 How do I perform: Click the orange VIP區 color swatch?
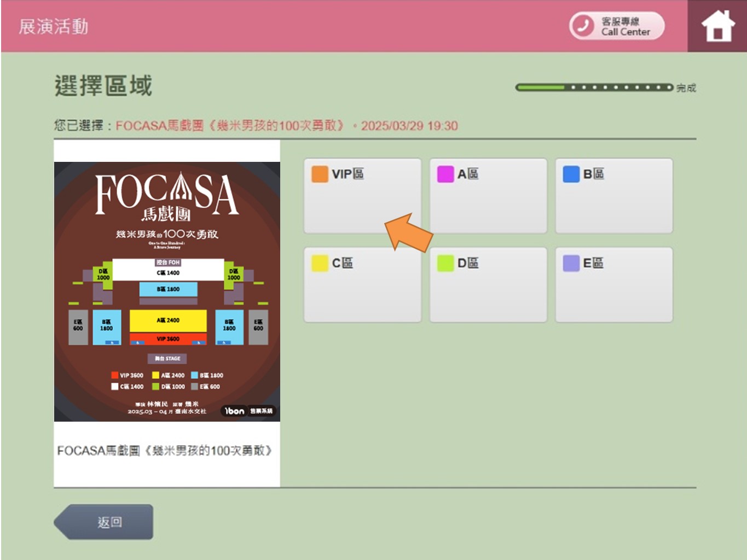[x=320, y=174]
